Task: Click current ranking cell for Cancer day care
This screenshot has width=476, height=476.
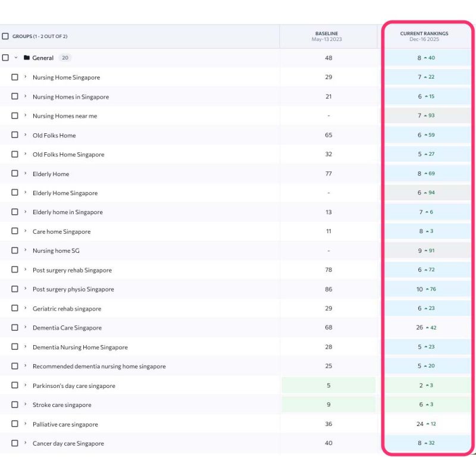Action: (x=427, y=443)
